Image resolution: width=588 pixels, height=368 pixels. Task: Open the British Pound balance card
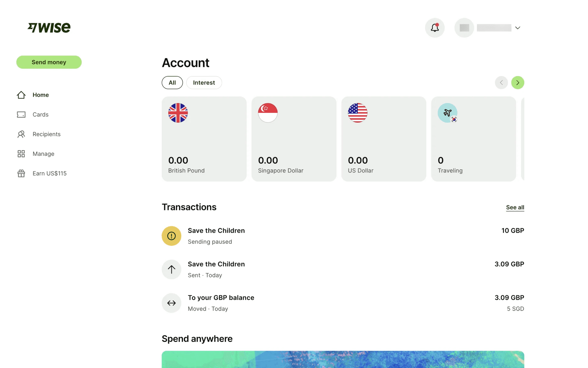click(x=204, y=139)
